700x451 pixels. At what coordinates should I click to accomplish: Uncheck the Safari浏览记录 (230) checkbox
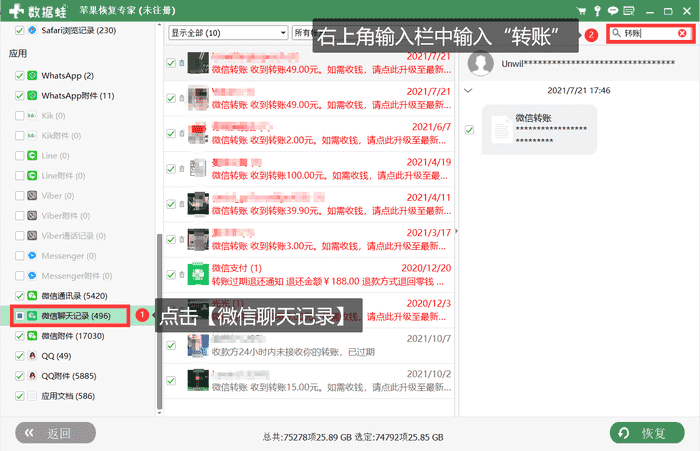(x=20, y=30)
